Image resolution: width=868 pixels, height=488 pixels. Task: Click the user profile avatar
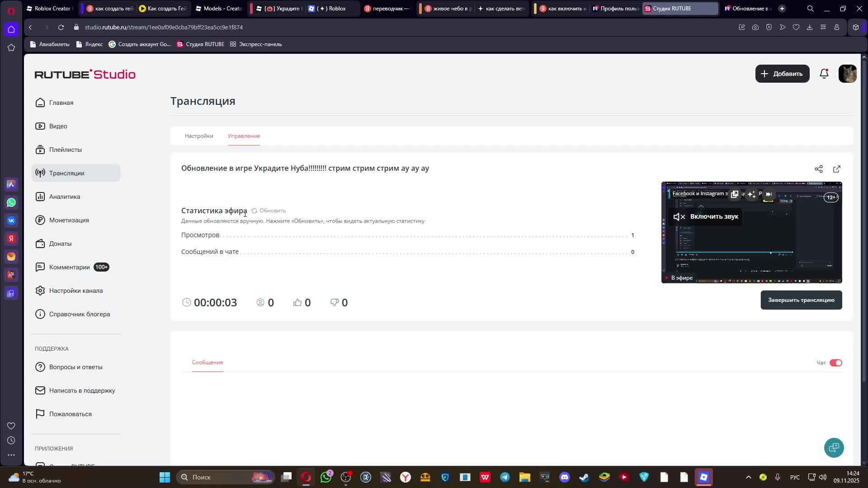tap(847, 74)
